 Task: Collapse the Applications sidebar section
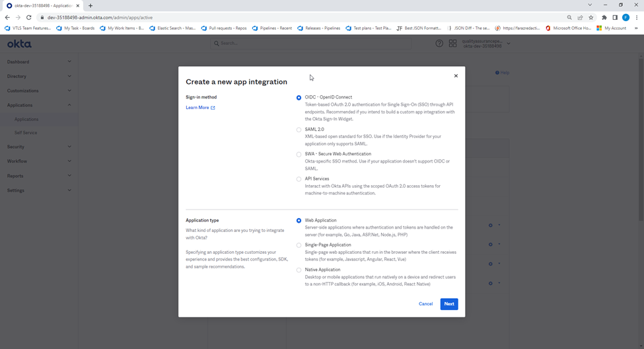(39, 105)
